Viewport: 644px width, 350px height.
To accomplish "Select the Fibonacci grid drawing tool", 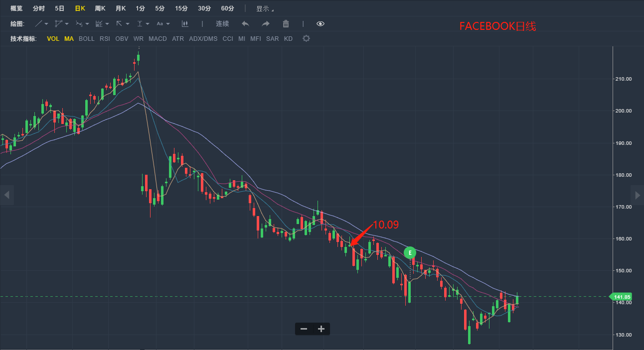I will 99,24.
